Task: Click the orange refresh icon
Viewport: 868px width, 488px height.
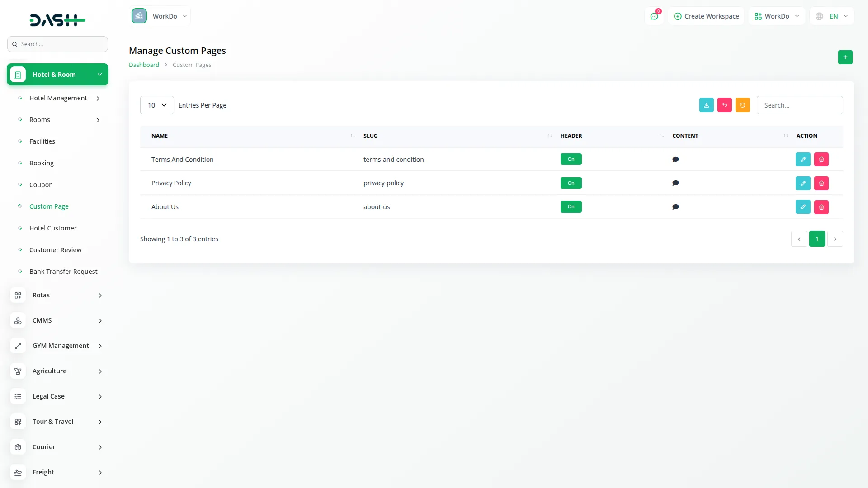Action: click(742, 105)
